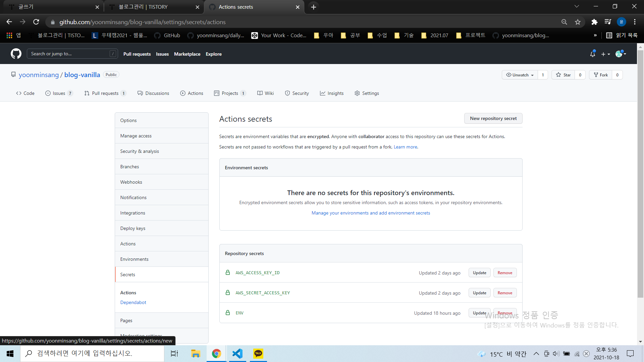Open the notifications bell icon
This screenshot has width=644, height=362.
click(x=593, y=54)
